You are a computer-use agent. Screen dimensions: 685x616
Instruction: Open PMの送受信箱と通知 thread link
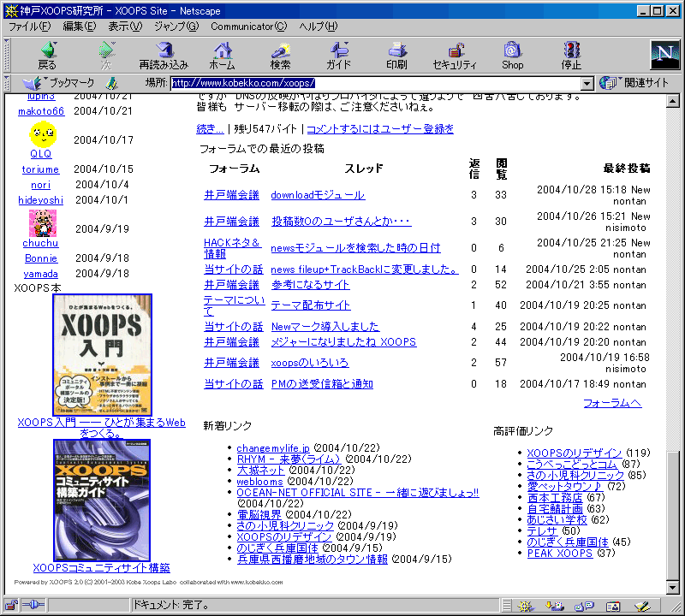click(322, 384)
